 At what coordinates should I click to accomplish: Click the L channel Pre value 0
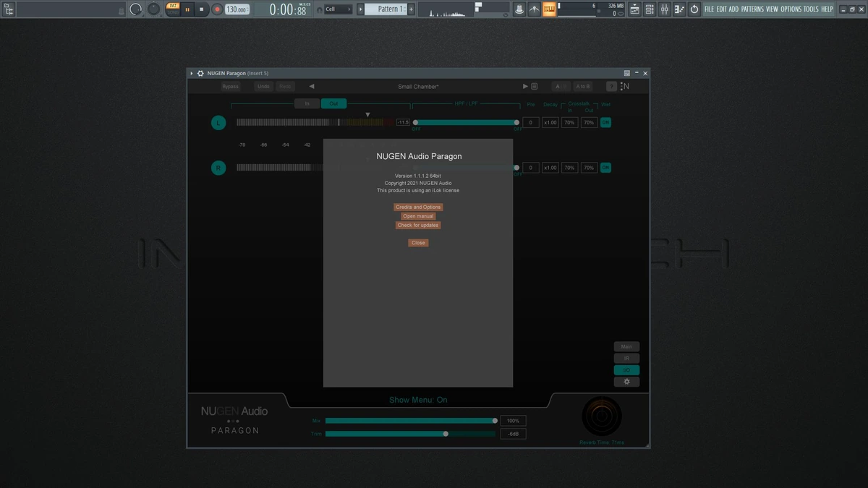tap(531, 123)
